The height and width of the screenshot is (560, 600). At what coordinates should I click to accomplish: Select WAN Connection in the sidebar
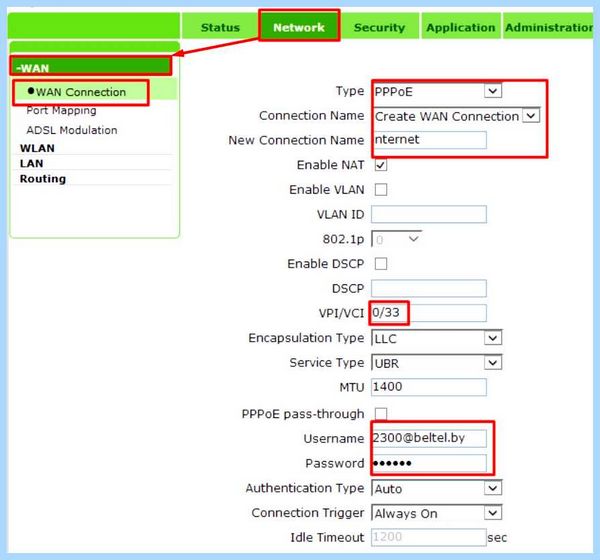pyautogui.click(x=81, y=92)
